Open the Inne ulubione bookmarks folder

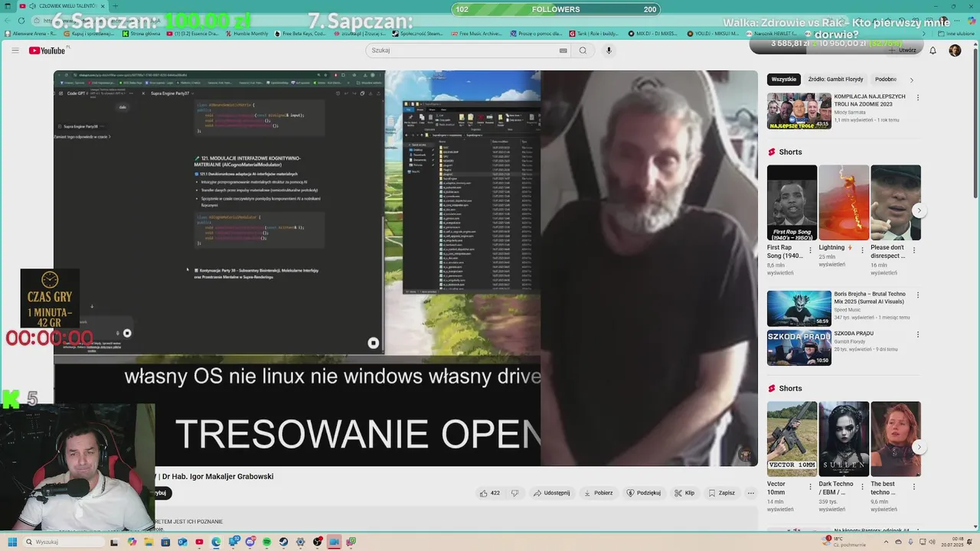(x=957, y=34)
